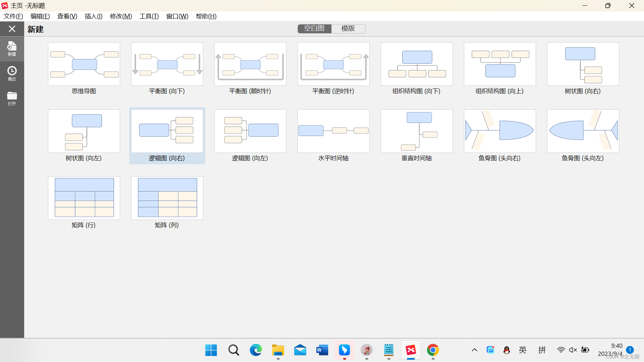Select the 思维导图 mind map template
Image resolution: width=644 pixels, height=362 pixels.
pyautogui.click(x=84, y=64)
